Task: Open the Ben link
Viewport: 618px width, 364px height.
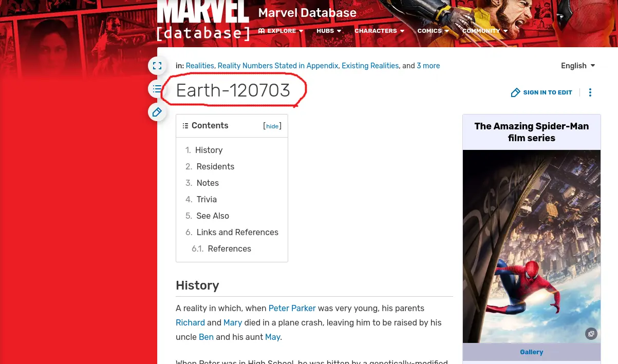Action: [206, 337]
